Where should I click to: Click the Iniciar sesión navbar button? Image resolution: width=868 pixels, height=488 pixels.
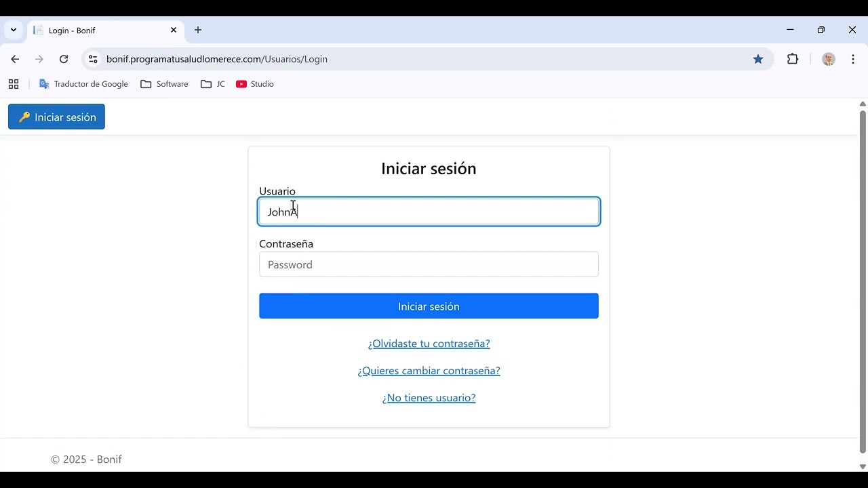click(x=56, y=117)
